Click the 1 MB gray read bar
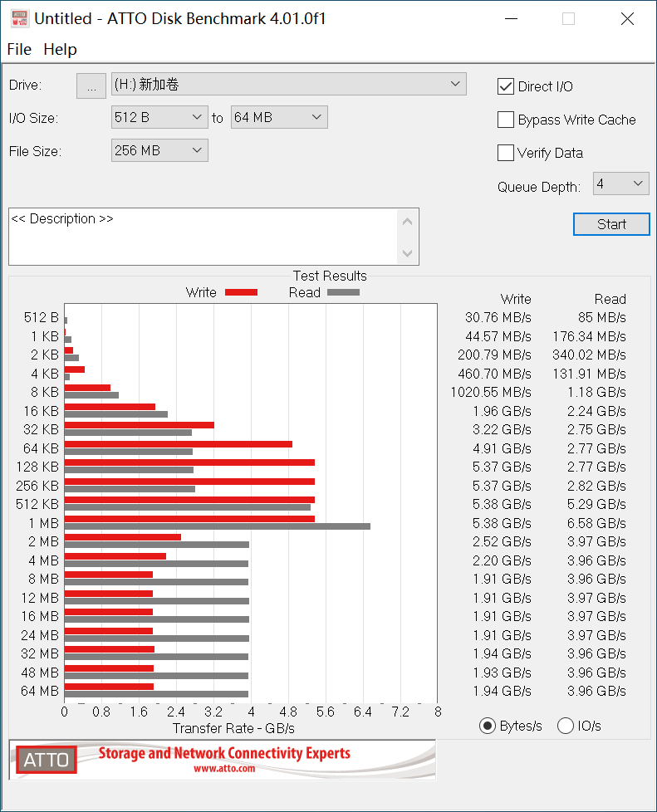657x812 pixels. pyautogui.click(x=217, y=526)
